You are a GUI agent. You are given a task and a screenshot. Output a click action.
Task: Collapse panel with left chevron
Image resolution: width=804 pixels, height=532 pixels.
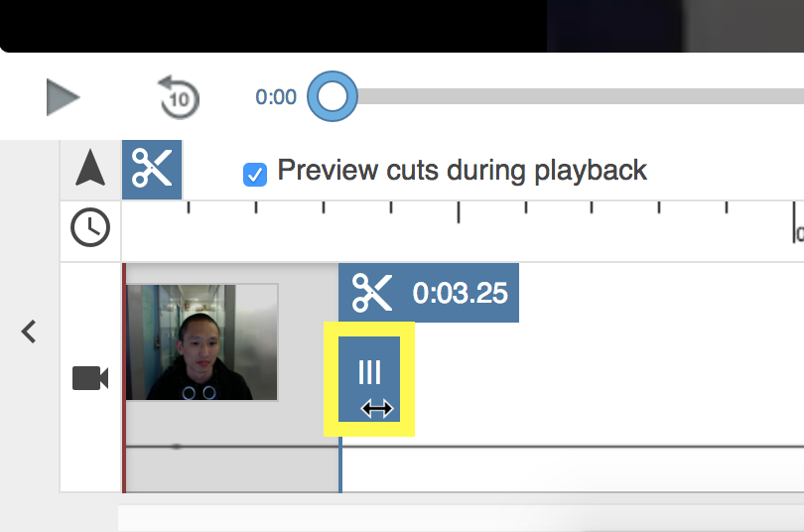29,332
